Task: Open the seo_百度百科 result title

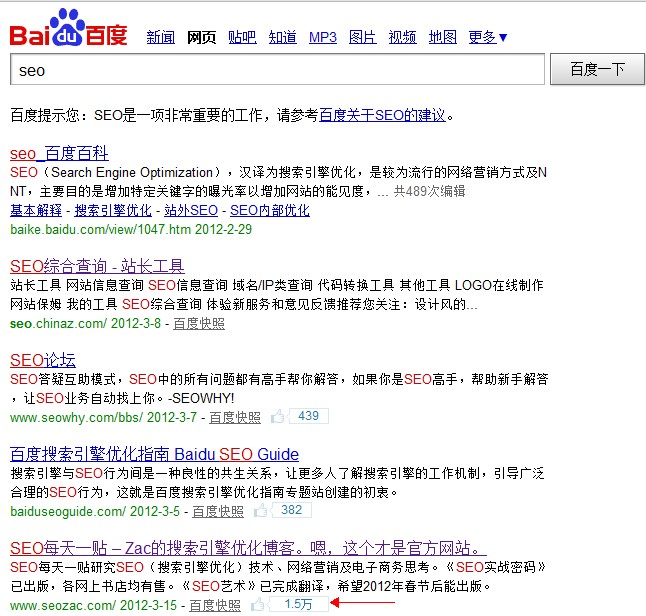Action: click(x=59, y=154)
